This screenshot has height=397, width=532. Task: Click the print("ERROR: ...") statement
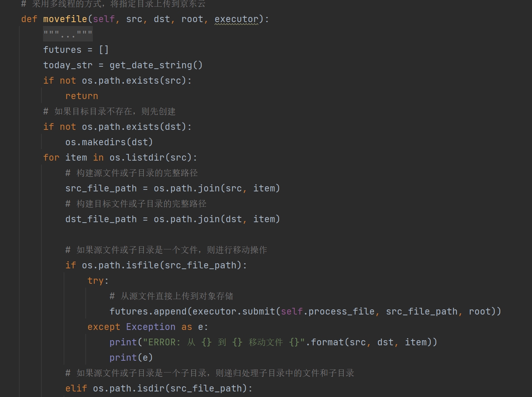point(273,342)
